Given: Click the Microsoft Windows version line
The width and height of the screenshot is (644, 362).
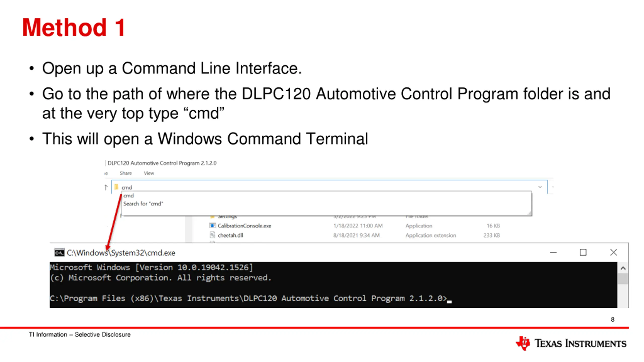Looking at the screenshot, I should point(151,267).
